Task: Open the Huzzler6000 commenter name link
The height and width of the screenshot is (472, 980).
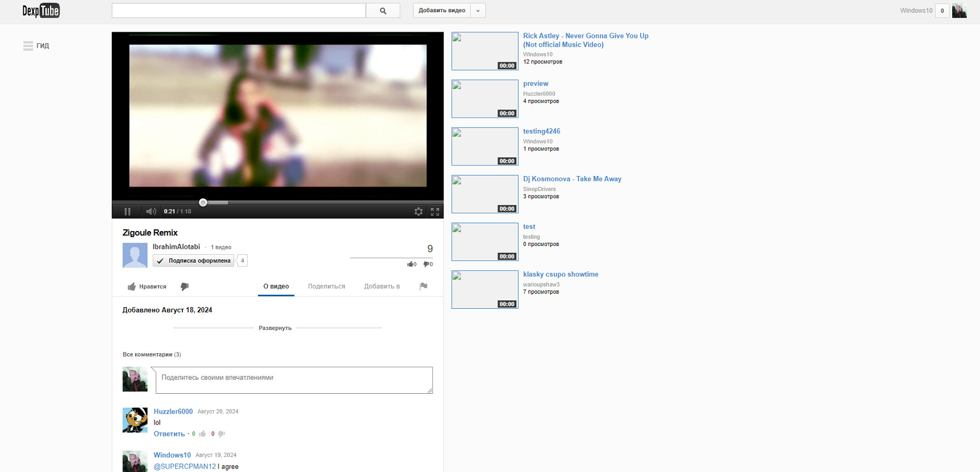Action: (173, 411)
